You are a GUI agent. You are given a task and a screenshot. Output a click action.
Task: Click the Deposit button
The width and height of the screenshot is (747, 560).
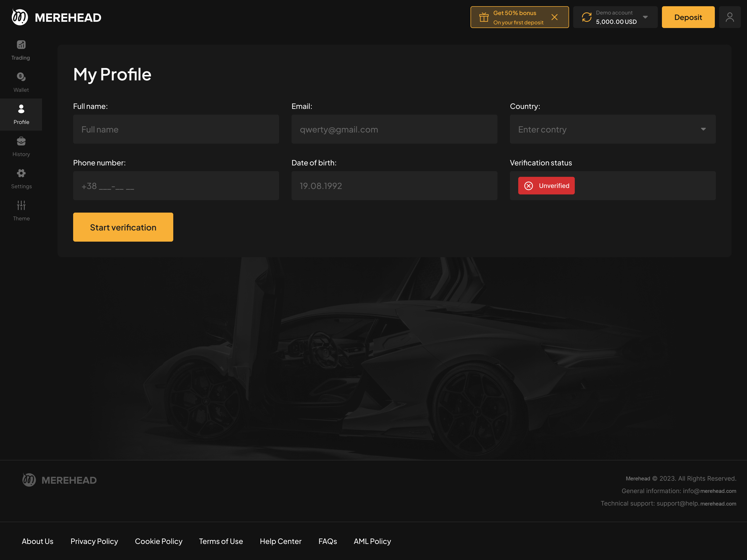[x=688, y=17]
